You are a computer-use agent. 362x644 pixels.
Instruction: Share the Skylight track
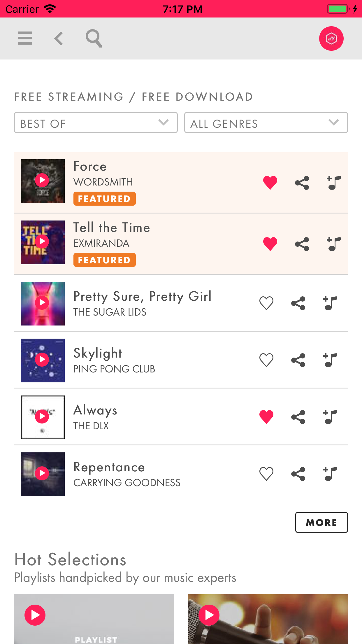pyautogui.click(x=298, y=360)
